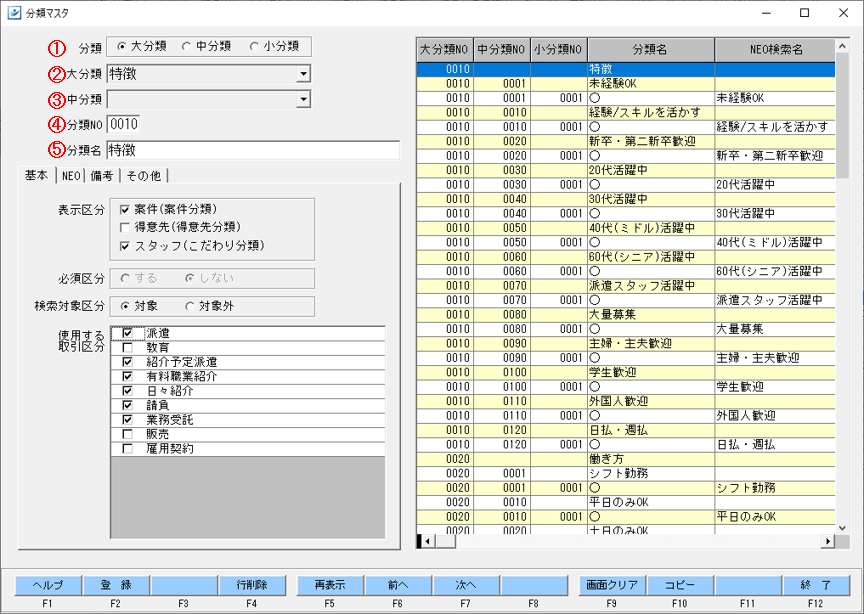
Task: Toggle the 紹介予定派遣 checkbox
Action: pyautogui.click(x=127, y=362)
